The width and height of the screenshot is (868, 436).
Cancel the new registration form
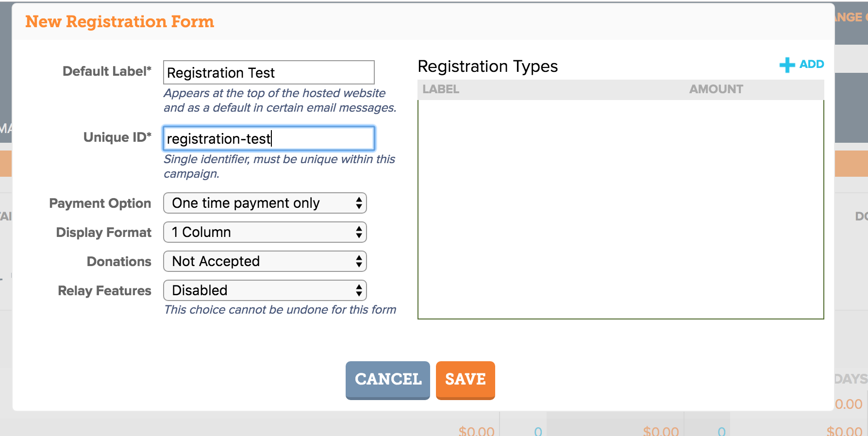click(x=388, y=380)
